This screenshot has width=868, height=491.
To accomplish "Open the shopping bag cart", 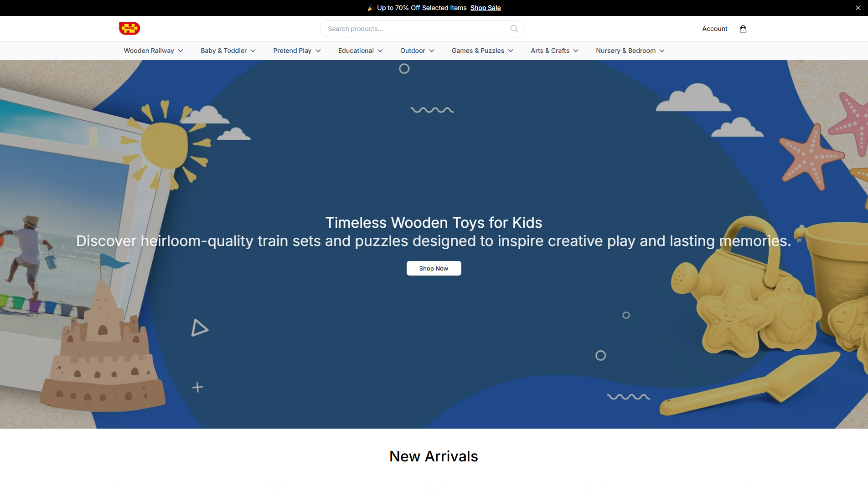I will pyautogui.click(x=743, y=29).
